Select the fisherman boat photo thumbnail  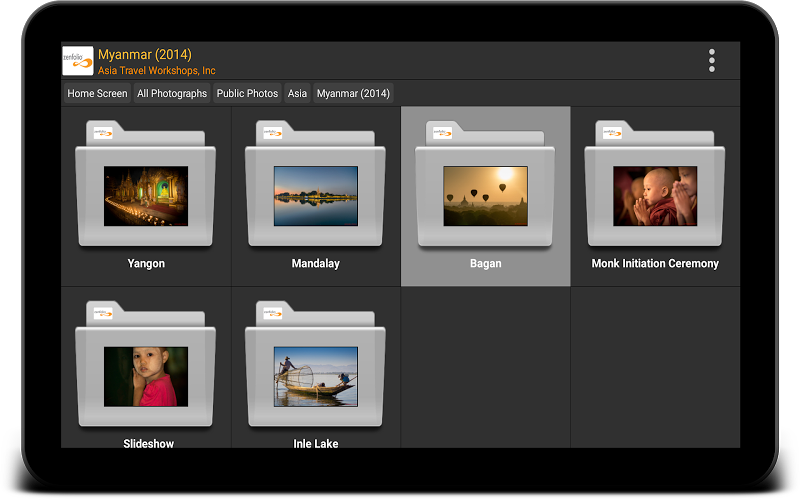click(x=315, y=377)
